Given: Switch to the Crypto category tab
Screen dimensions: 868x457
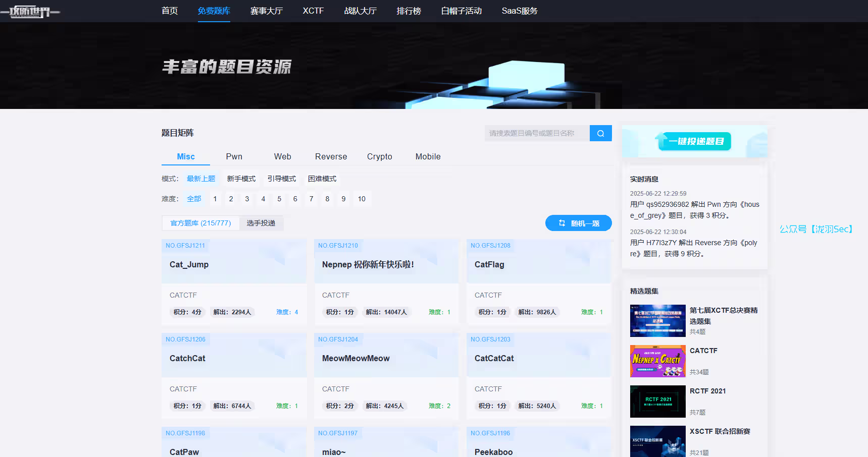Looking at the screenshot, I should [379, 156].
